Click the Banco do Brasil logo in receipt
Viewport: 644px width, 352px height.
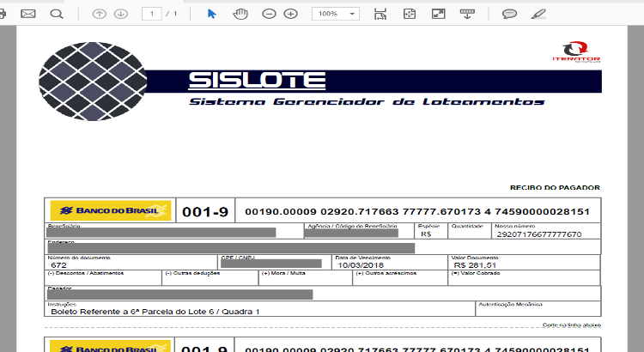click(x=111, y=210)
